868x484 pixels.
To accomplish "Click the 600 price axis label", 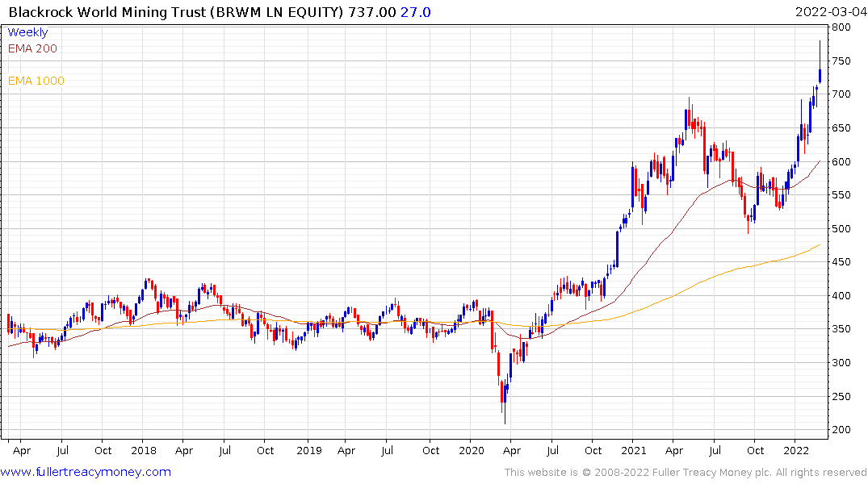I will [841, 161].
